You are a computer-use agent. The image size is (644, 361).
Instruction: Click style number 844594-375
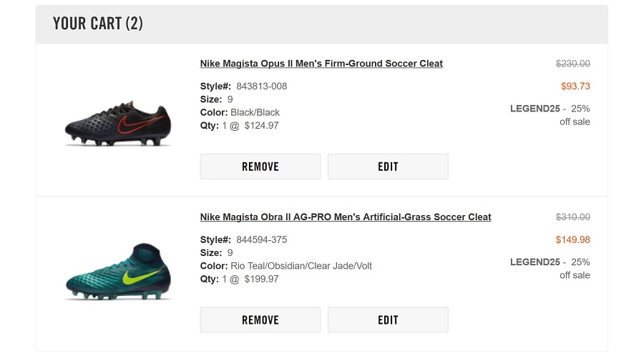pos(261,240)
